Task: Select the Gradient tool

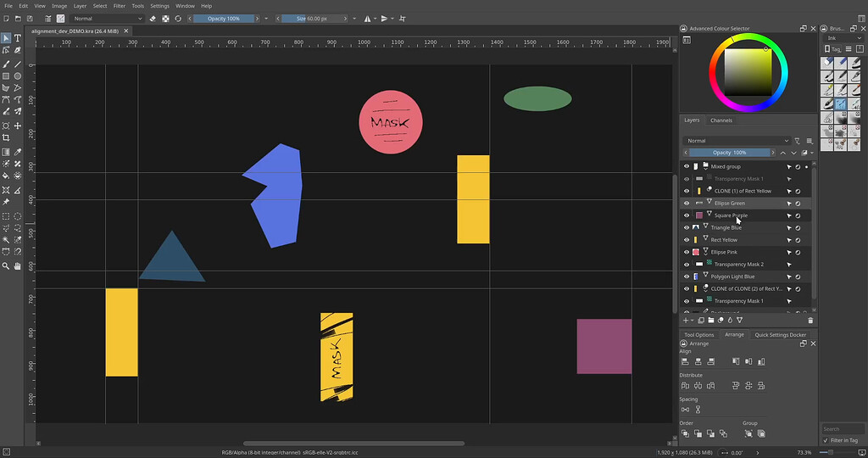Action: click(6, 152)
